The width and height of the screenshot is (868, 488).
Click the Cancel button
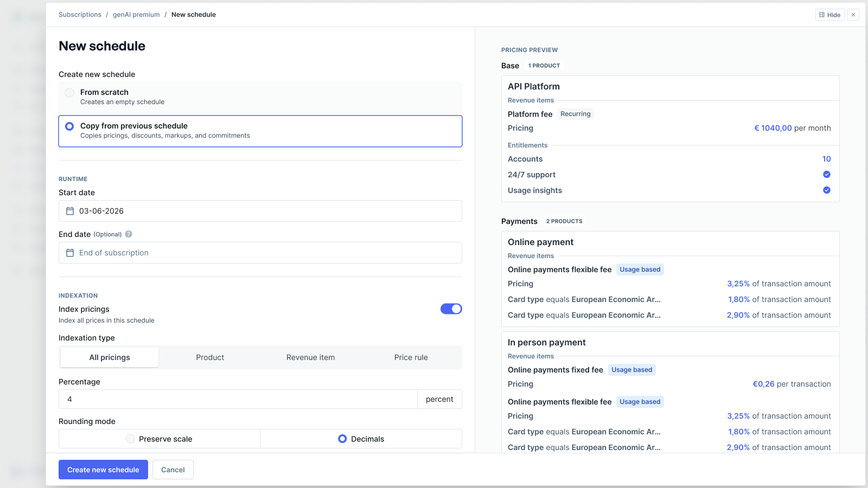coord(173,470)
